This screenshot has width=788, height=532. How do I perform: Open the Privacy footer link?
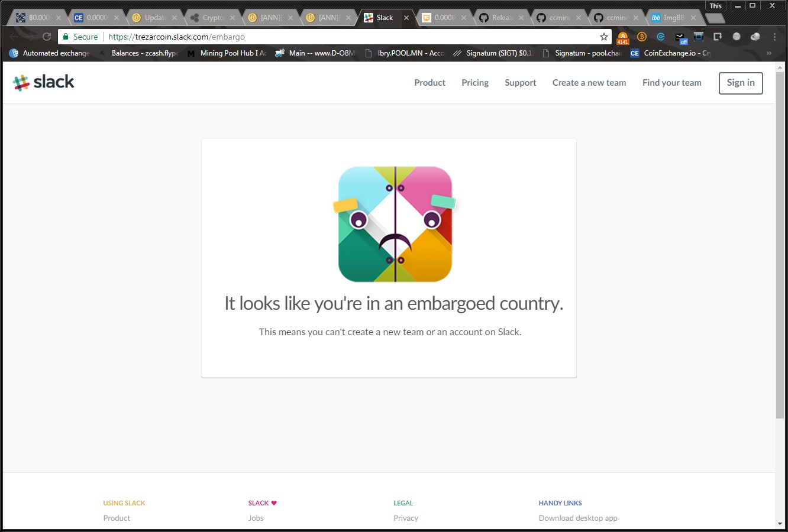point(406,518)
